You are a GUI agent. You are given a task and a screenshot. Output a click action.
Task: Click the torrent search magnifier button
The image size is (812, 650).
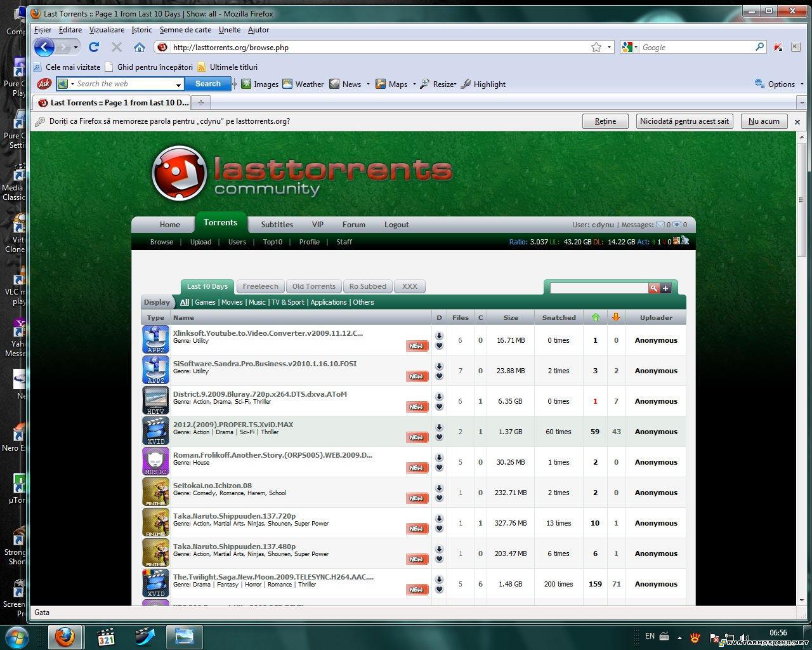653,288
